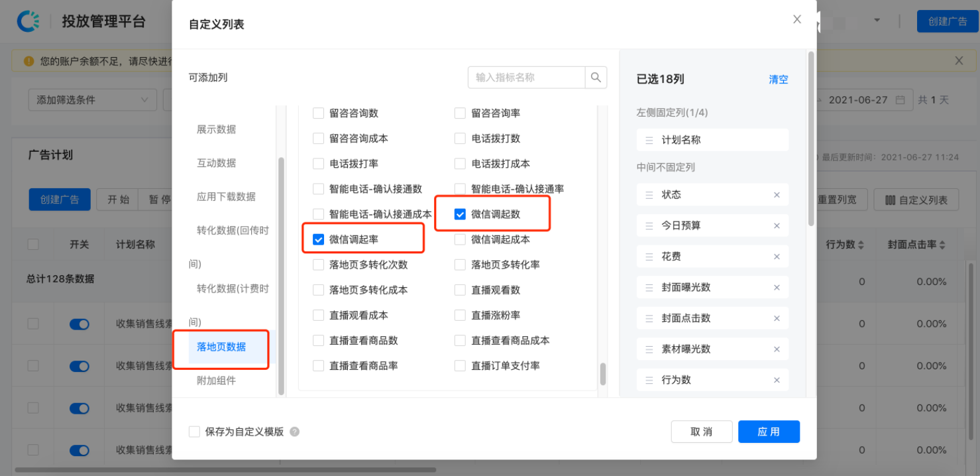Click the sort arrows on 封面点击率 column

pos(941,244)
